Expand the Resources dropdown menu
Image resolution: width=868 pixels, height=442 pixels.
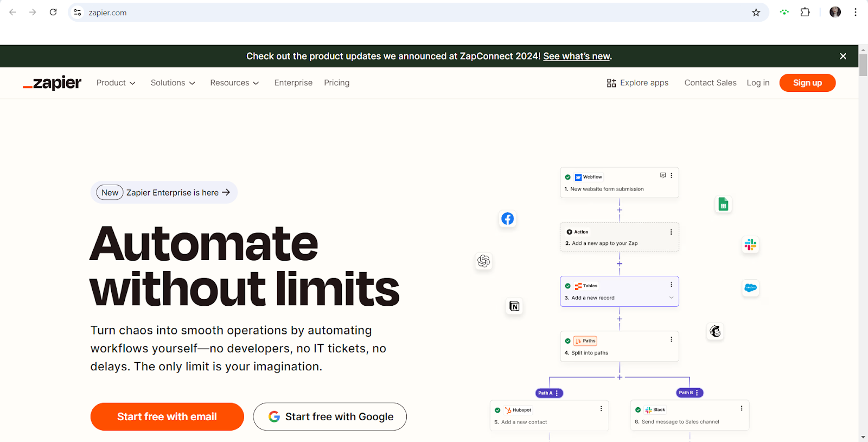coord(234,83)
